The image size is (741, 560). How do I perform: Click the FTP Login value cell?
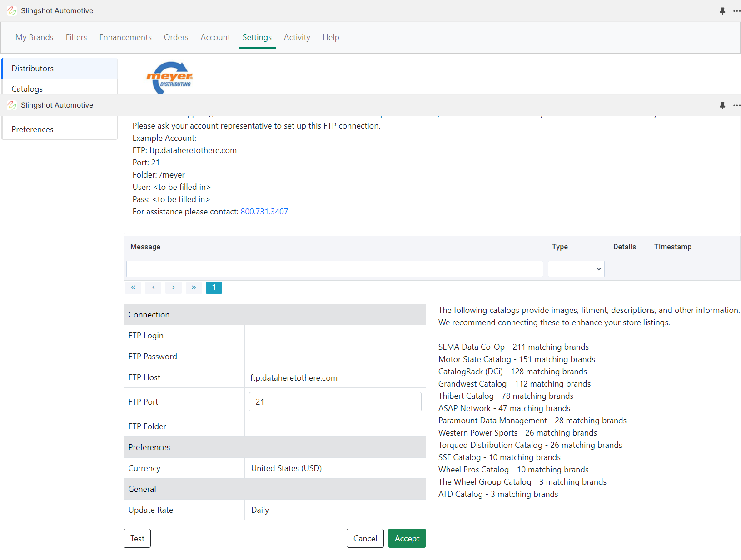tap(335, 336)
